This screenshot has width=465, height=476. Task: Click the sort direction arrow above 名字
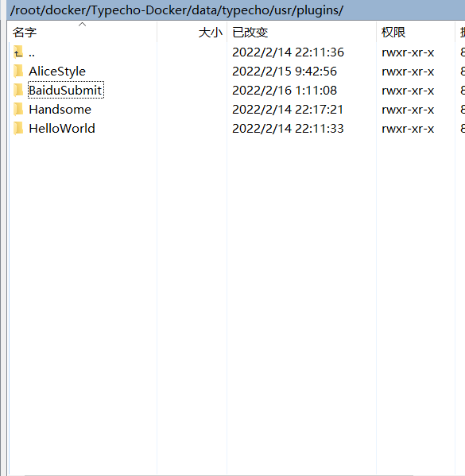pyautogui.click(x=82, y=25)
